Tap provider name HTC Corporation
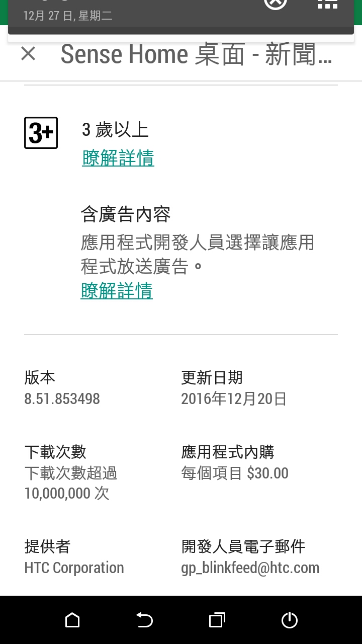The height and width of the screenshot is (644, 362). point(74,568)
